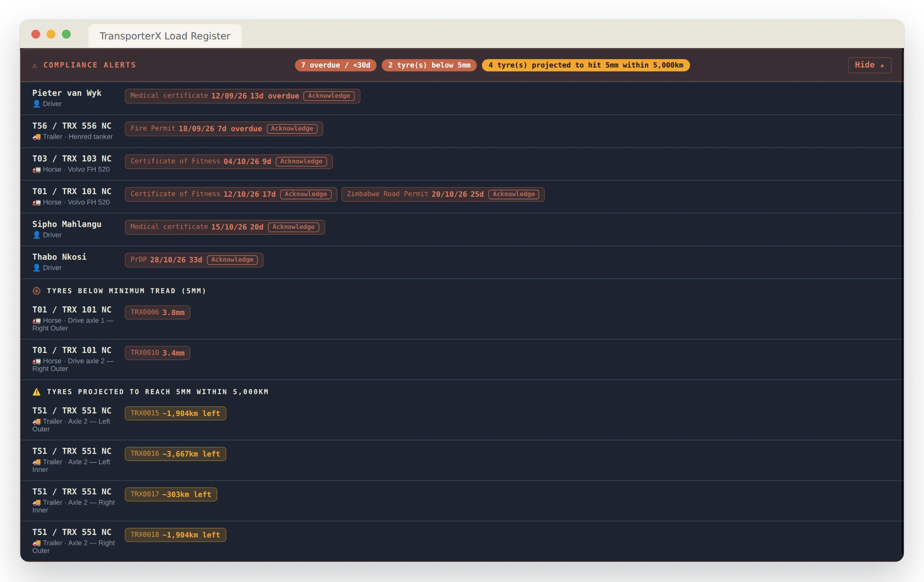The width and height of the screenshot is (924, 582).
Task: Click trailer icon in Axle 2 Right Outer row
Action: tap(37, 543)
